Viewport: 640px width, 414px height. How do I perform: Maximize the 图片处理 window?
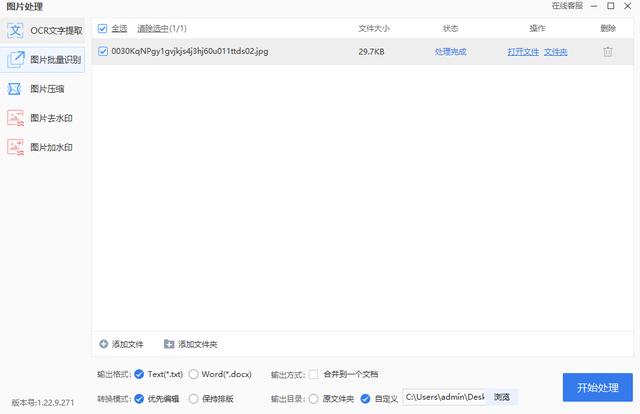coord(611,6)
